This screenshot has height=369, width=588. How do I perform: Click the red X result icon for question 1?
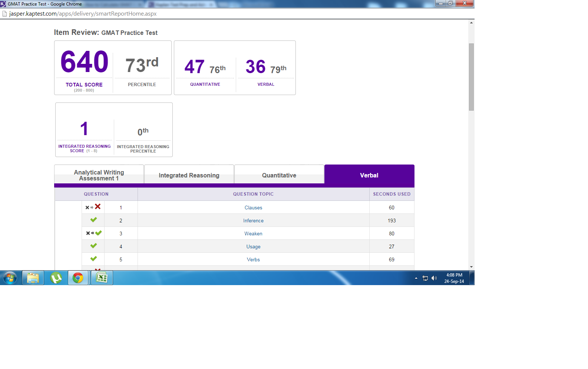(98, 206)
